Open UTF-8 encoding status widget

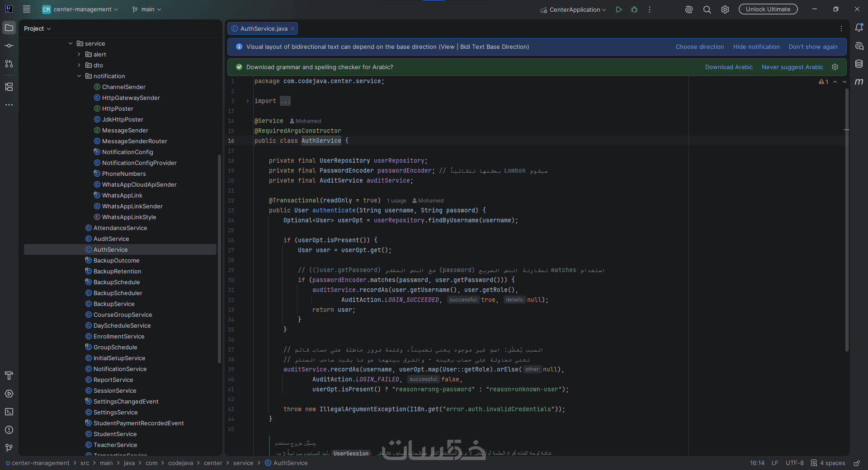tap(795, 463)
